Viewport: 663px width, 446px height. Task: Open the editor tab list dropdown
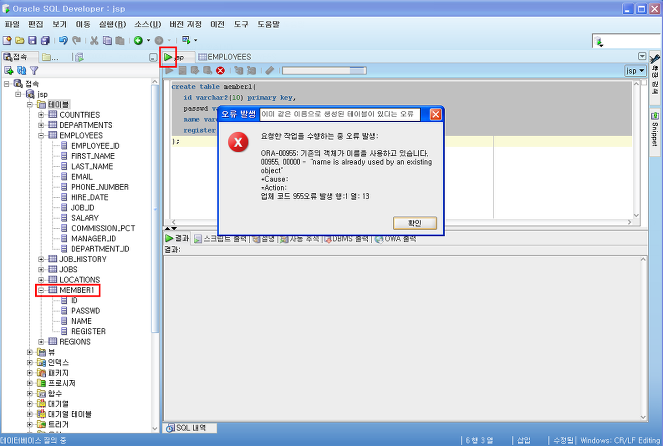click(642, 56)
